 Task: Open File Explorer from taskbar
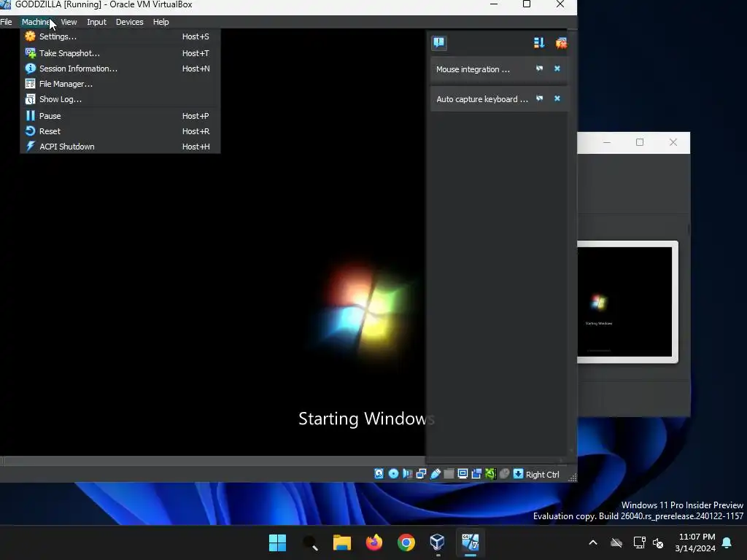coord(341,542)
